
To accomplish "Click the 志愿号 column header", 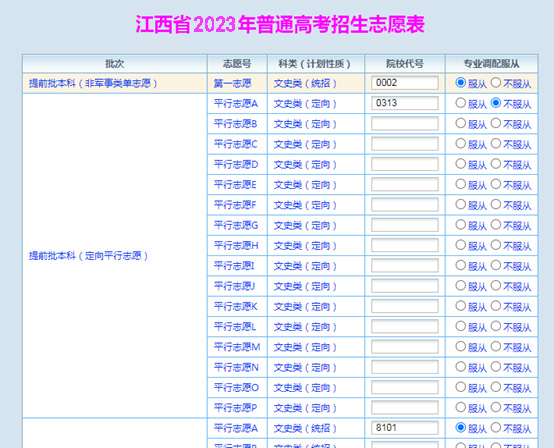I will coord(237,64).
